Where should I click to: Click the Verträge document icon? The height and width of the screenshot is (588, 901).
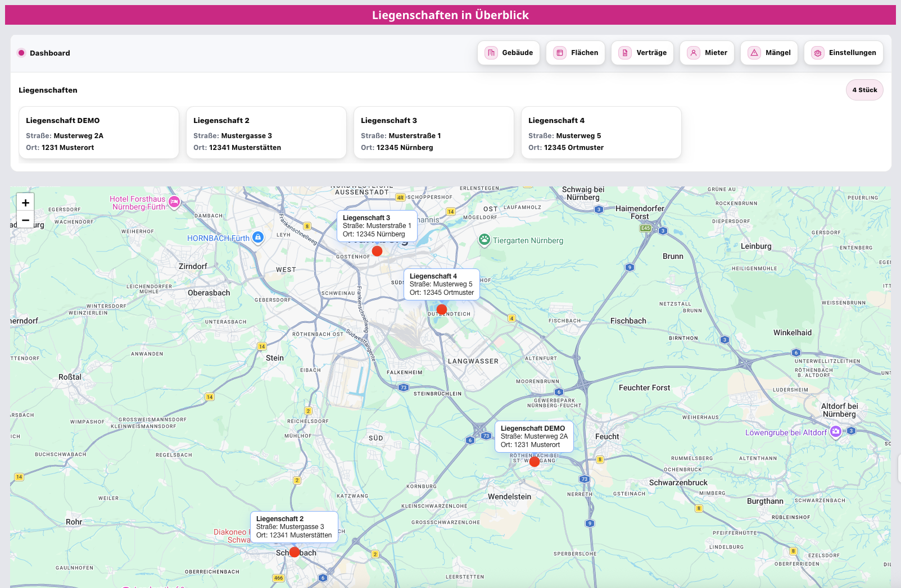click(x=625, y=52)
